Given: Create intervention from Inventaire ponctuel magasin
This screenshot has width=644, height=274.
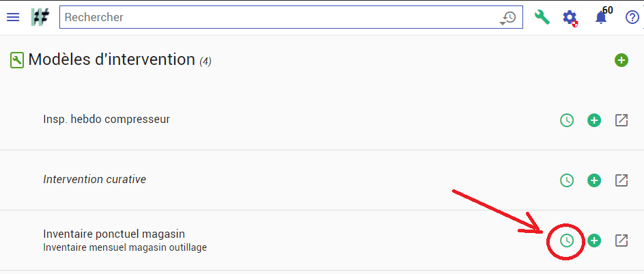Looking at the screenshot, I should click(x=594, y=241).
